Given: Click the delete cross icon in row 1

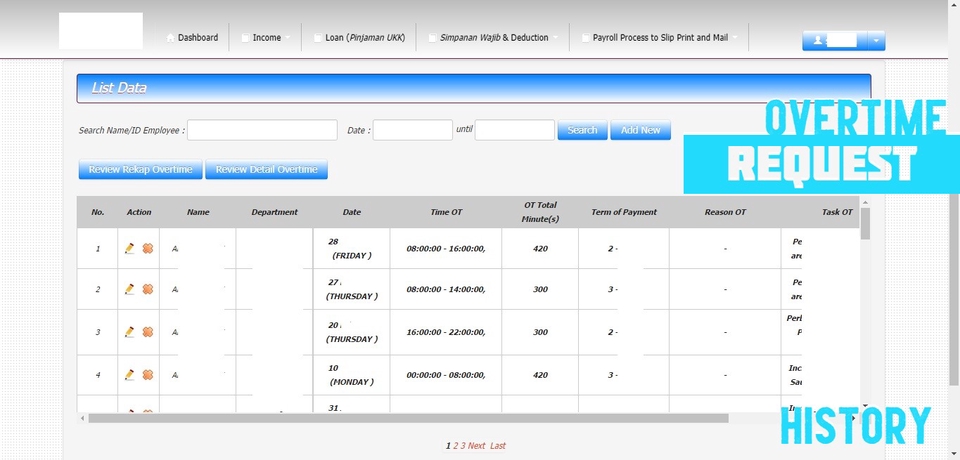Looking at the screenshot, I should tap(148, 248).
